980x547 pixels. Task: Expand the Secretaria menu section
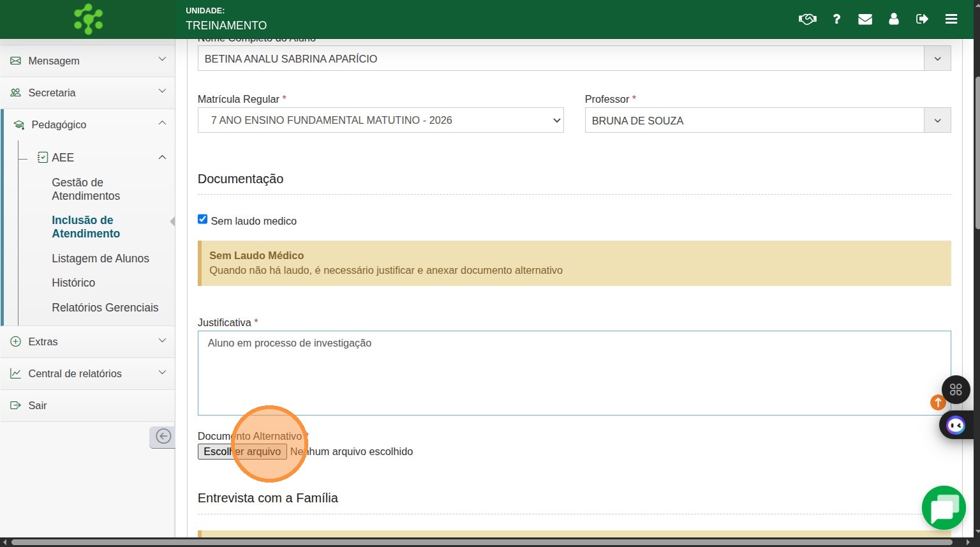87,93
